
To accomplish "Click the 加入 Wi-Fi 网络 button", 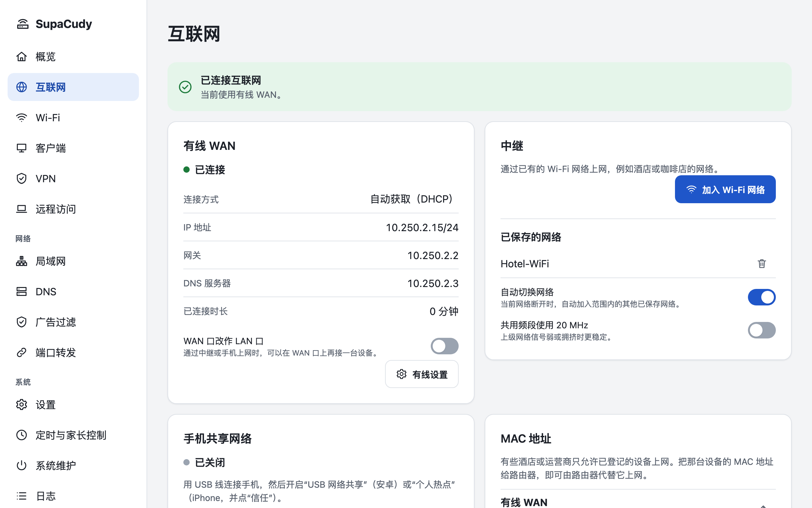I will tap(725, 190).
